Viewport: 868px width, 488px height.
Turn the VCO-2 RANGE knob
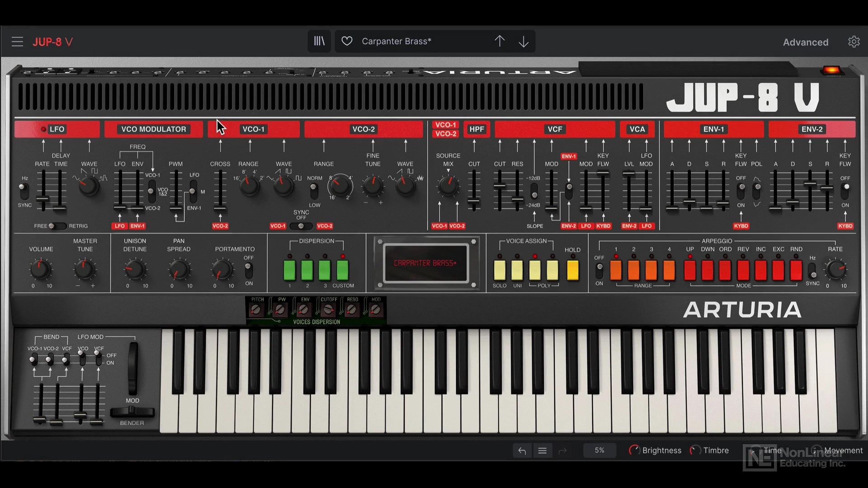click(340, 185)
